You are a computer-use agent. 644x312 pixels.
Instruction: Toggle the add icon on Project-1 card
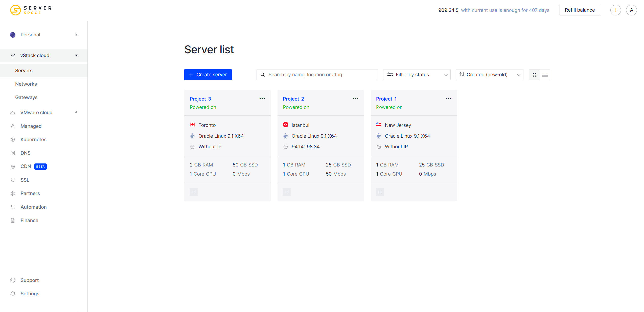pyautogui.click(x=380, y=192)
